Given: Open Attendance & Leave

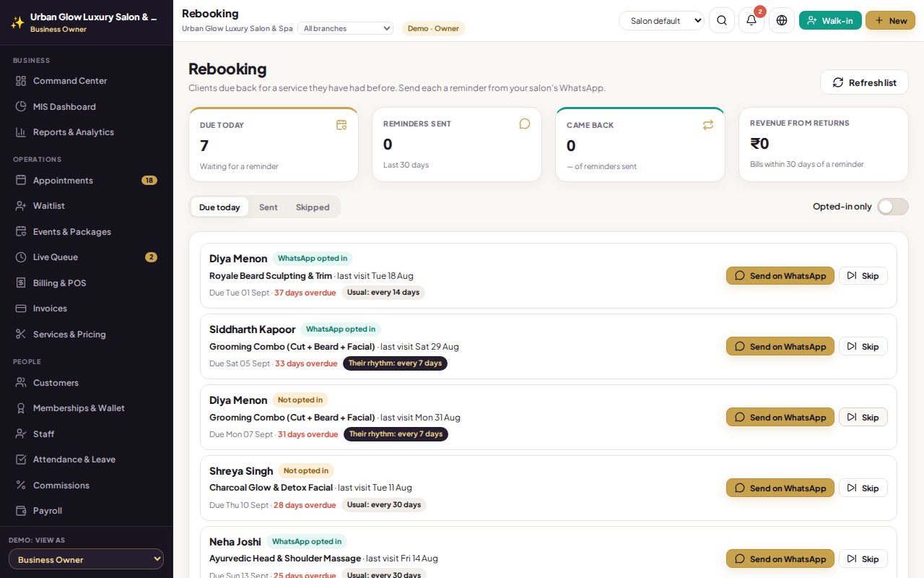Looking at the screenshot, I should (87, 460).
